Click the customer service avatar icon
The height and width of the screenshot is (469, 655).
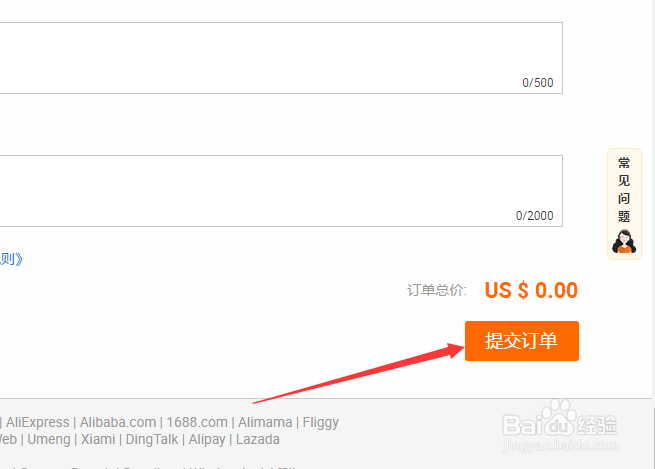[625, 242]
